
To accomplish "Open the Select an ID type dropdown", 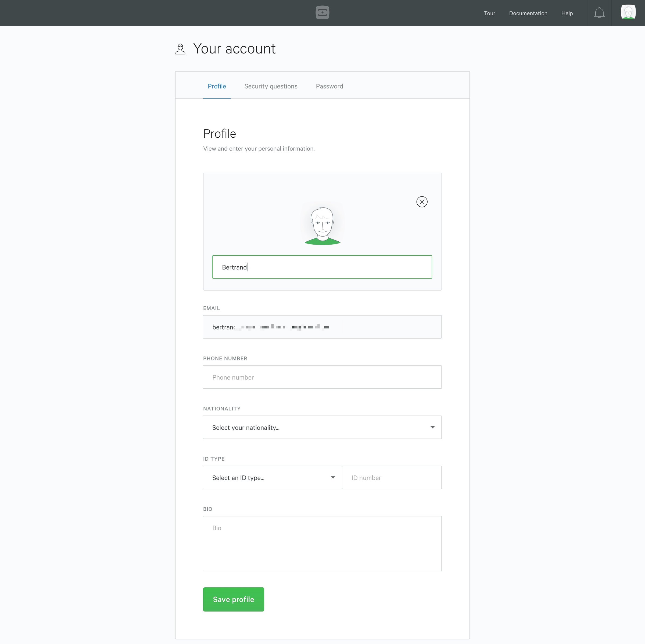I will [x=272, y=477].
